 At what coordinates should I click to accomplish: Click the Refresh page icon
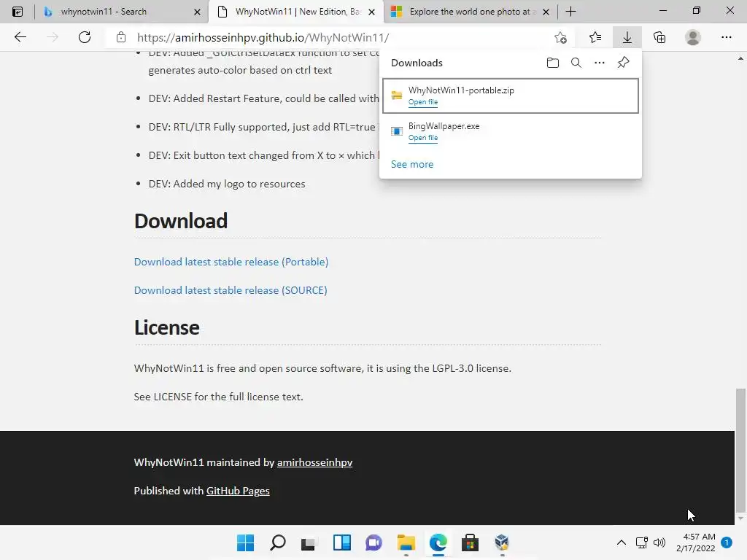85,37
